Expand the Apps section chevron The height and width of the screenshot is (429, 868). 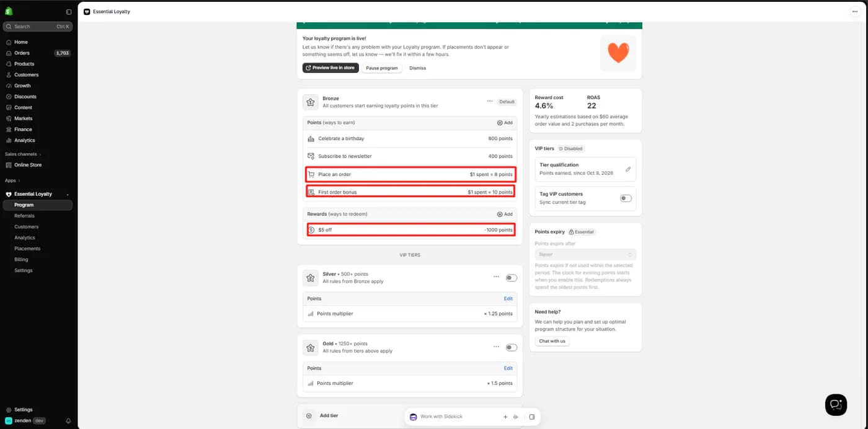19,180
